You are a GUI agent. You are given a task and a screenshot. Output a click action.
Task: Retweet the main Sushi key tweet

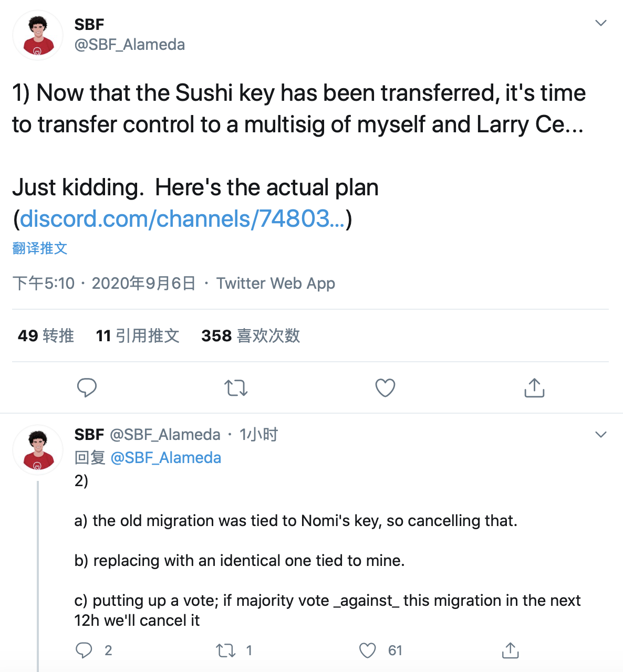pyautogui.click(x=236, y=388)
